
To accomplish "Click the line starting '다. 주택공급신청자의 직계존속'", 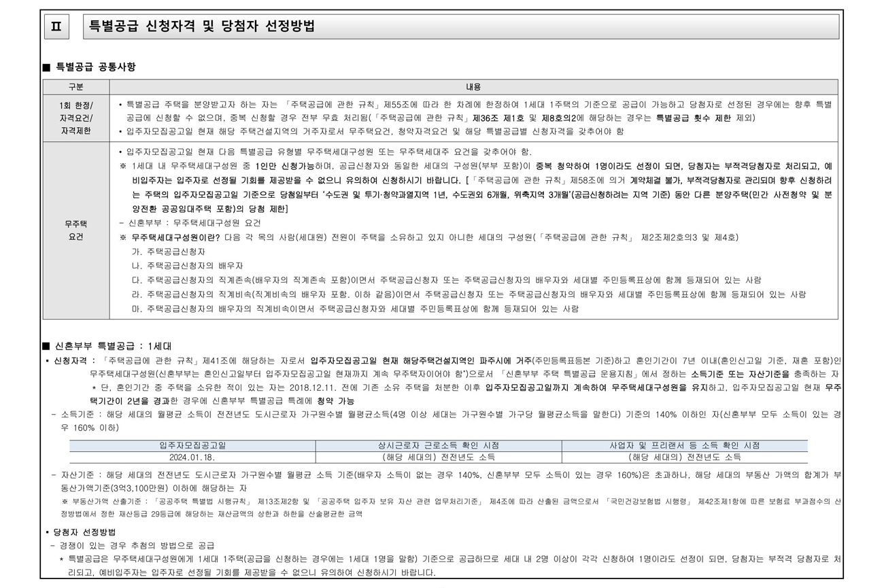I will click(x=446, y=280).
